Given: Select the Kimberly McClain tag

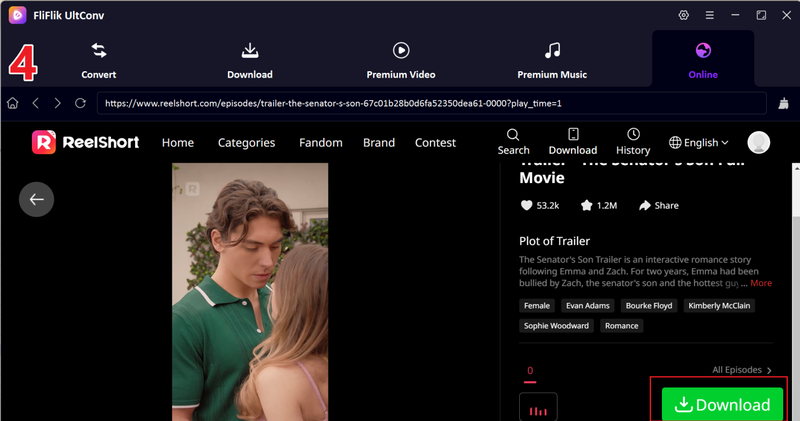Looking at the screenshot, I should (x=719, y=306).
